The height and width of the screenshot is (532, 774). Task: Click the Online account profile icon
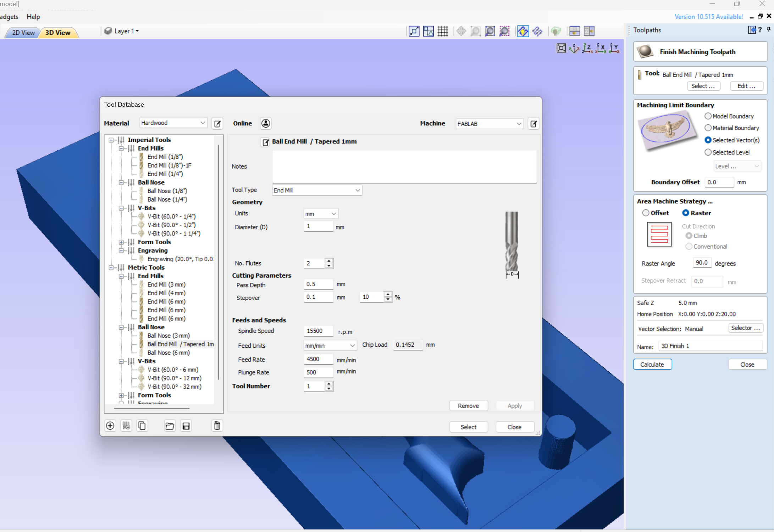pyautogui.click(x=266, y=123)
